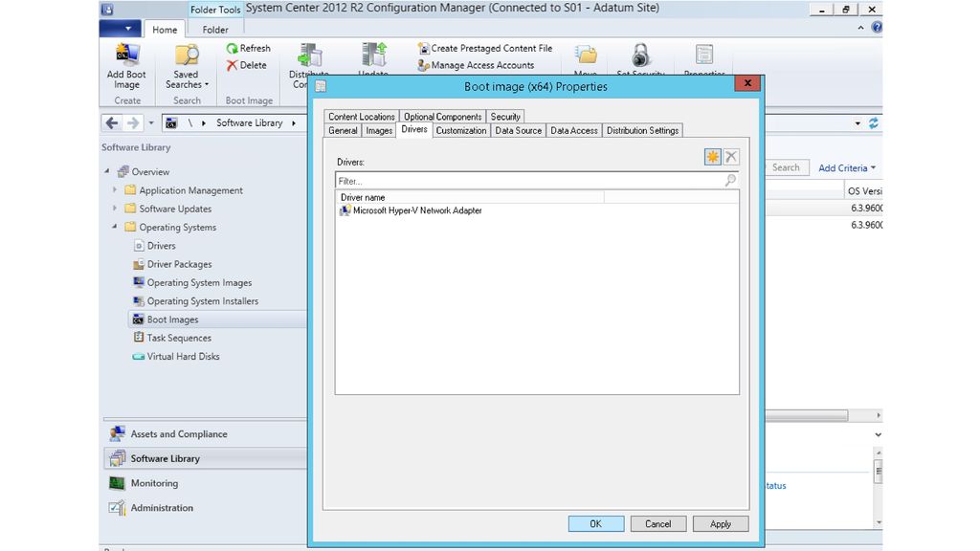
Task: Select Boot Images in the tree
Action: click(x=172, y=320)
